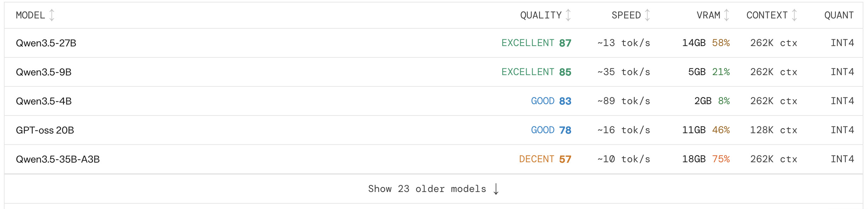868x209 pixels.
Task: Click the sort arrows next to CONTEXT
Action: 794,15
